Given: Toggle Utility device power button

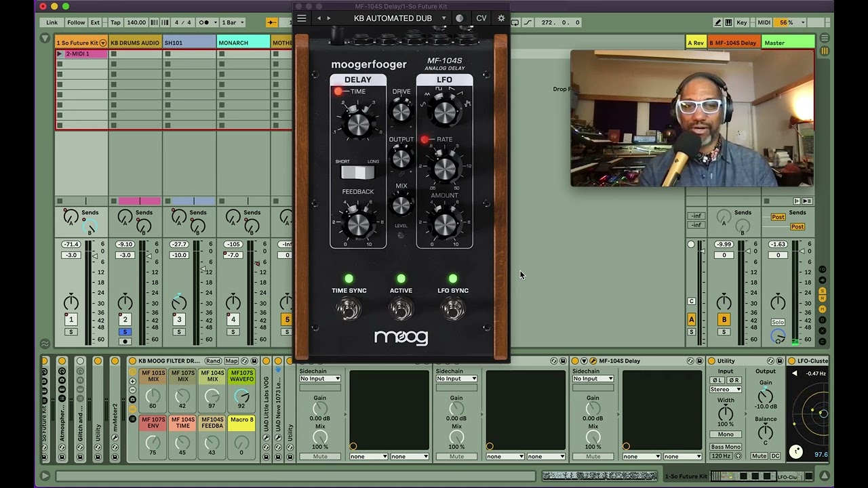Looking at the screenshot, I should pyautogui.click(x=711, y=361).
